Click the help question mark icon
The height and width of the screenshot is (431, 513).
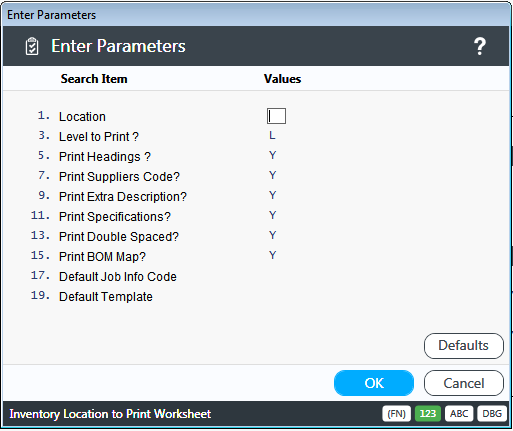pyautogui.click(x=480, y=46)
